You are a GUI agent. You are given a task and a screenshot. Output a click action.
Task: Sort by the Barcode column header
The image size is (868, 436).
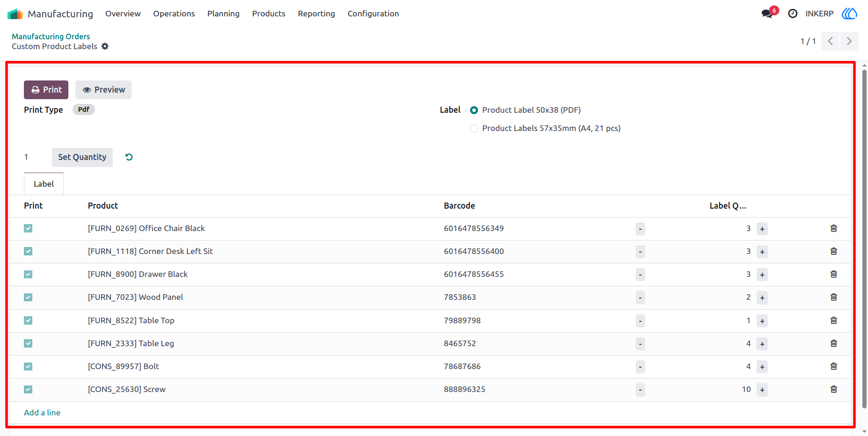459,206
